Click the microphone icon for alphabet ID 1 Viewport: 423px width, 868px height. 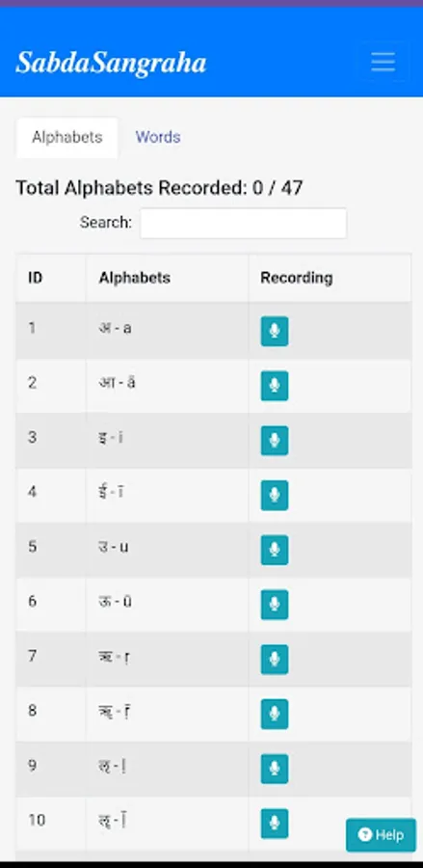coord(275,331)
